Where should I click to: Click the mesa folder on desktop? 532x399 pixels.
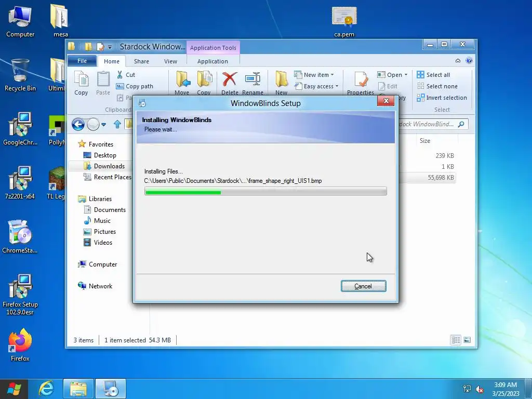(60, 20)
